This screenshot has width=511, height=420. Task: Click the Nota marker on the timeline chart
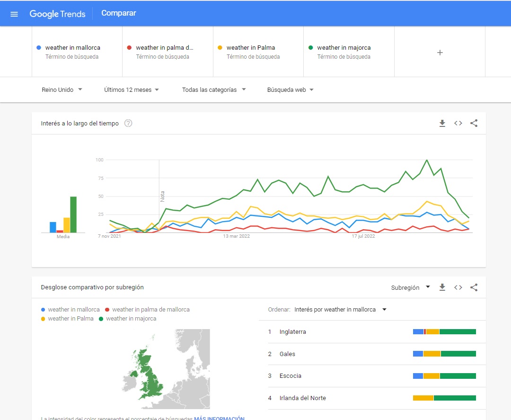[x=162, y=197]
